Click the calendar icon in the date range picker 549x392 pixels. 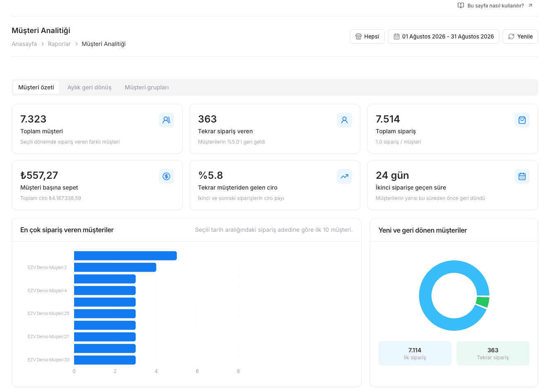tap(397, 36)
